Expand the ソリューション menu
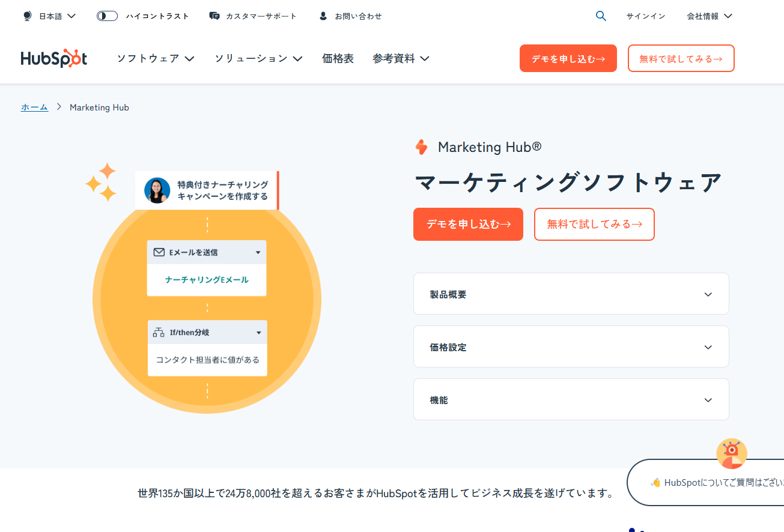The height and width of the screenshot is (532, 784). click(x=258, y=58)
